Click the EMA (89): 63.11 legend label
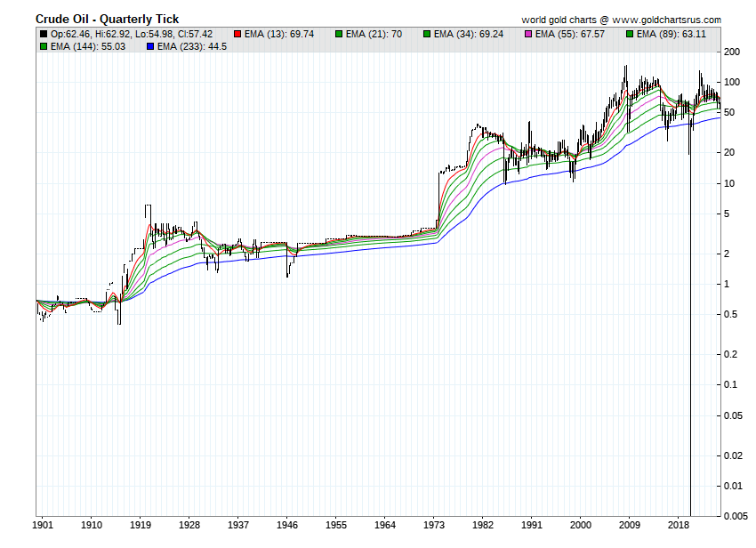This screenshot has width=756, height=548. point(671,34)
